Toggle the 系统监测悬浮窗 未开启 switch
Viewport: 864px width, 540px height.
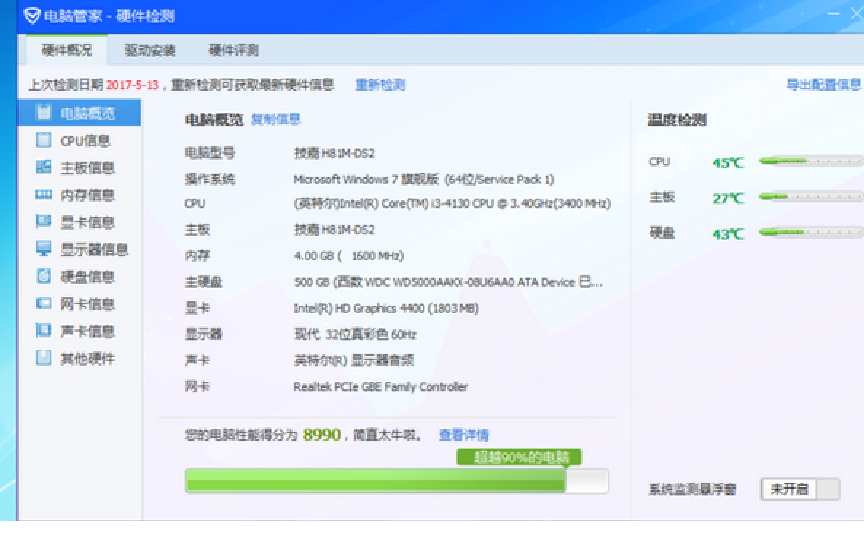pos(800,489)
